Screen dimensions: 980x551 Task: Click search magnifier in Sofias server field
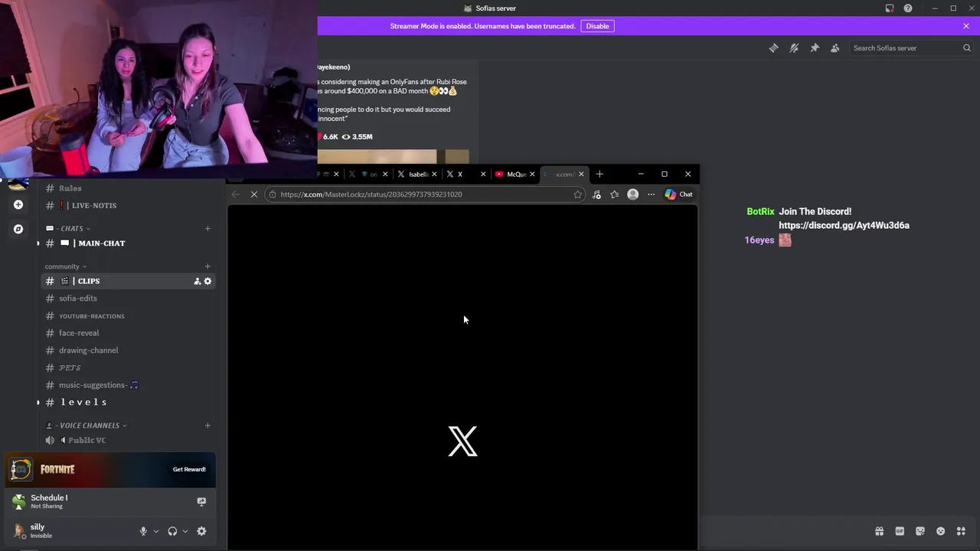point(966,47)
